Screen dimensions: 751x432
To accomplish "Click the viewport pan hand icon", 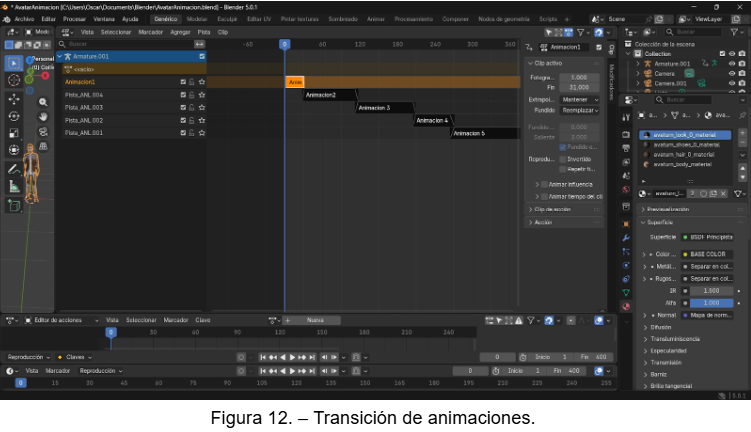I will (x=43, y=117).
